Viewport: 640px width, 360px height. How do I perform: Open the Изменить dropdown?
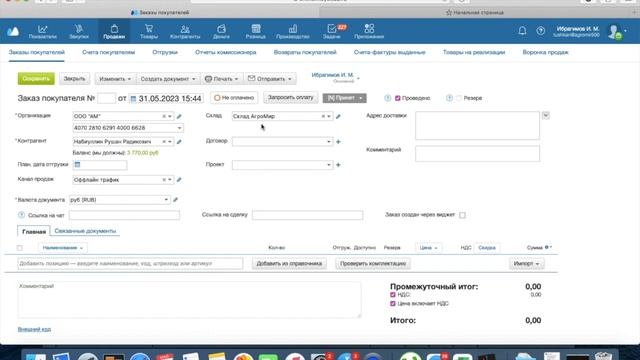tap(115, 79)
